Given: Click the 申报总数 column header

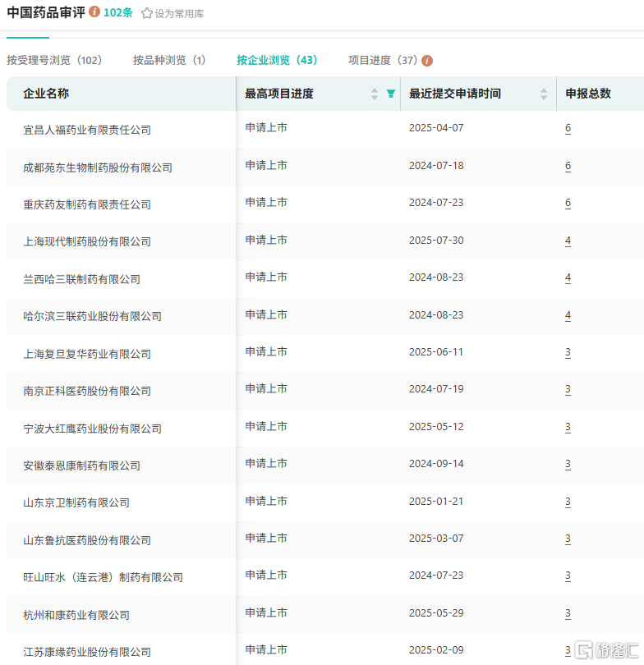Looking at the screenshot, I should [588, 94].
